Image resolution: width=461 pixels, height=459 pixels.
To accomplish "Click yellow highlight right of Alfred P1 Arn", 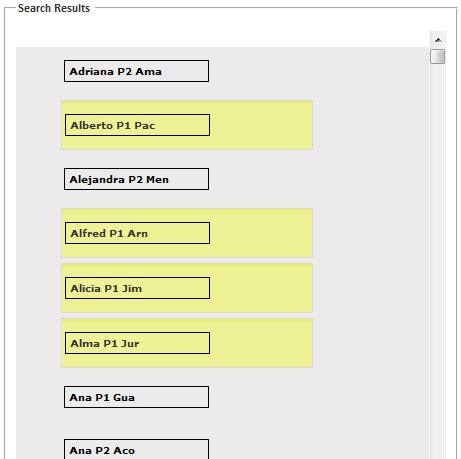I will coord(261,233).
